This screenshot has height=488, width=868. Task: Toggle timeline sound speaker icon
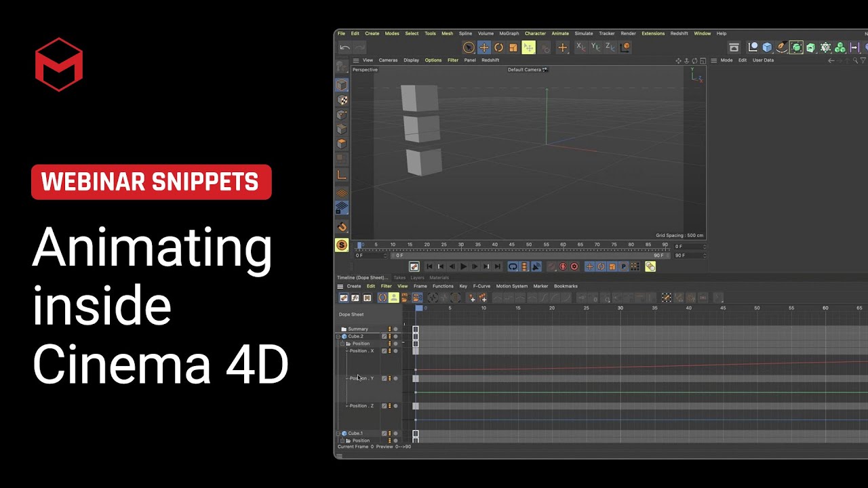point(536,267)
